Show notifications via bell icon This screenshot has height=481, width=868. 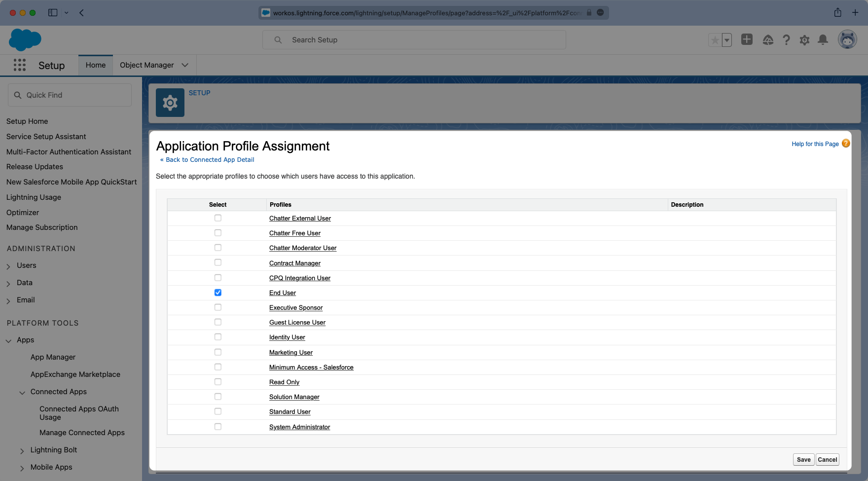[822, 39]
